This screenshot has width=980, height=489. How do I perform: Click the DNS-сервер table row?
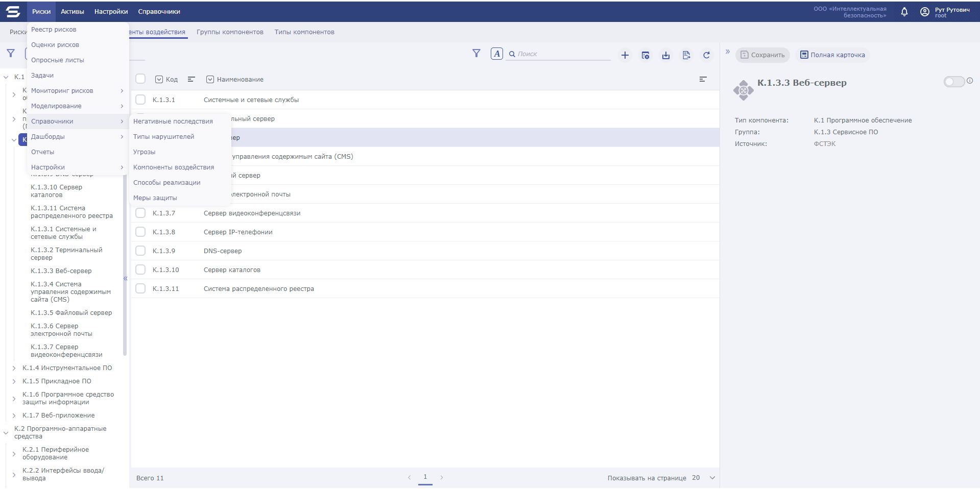tap(425, 251)
